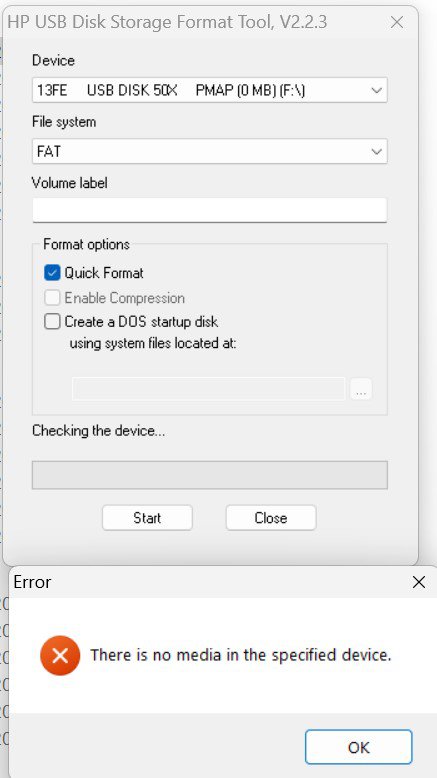Click the FAT file system combo box

[x=209, y=151]
